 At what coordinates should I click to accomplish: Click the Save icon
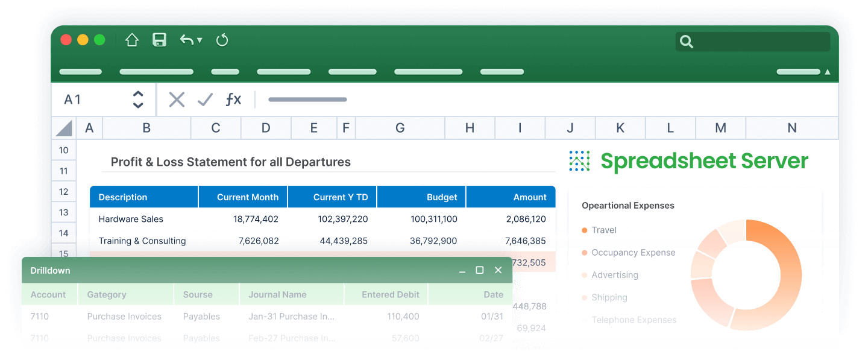pos(159,40)
